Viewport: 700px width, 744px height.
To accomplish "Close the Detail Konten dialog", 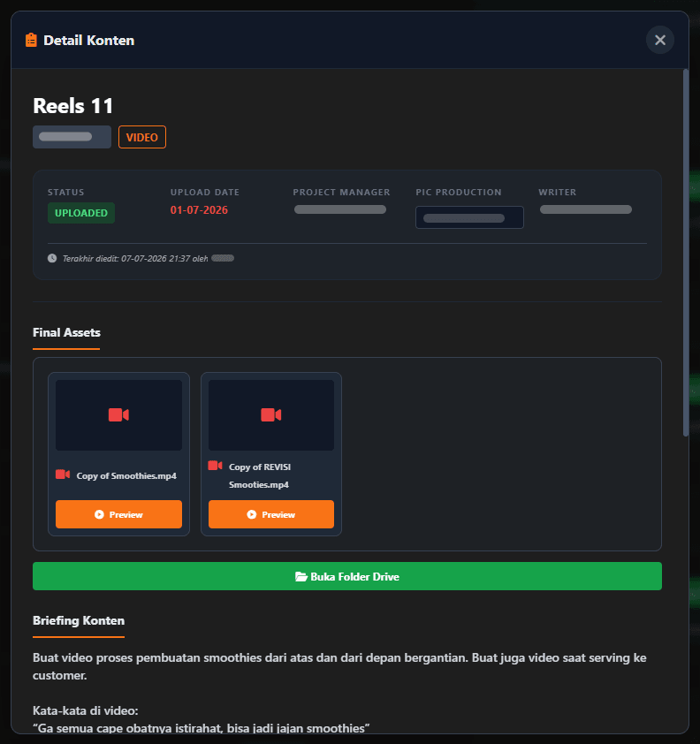I will (659, 40).
